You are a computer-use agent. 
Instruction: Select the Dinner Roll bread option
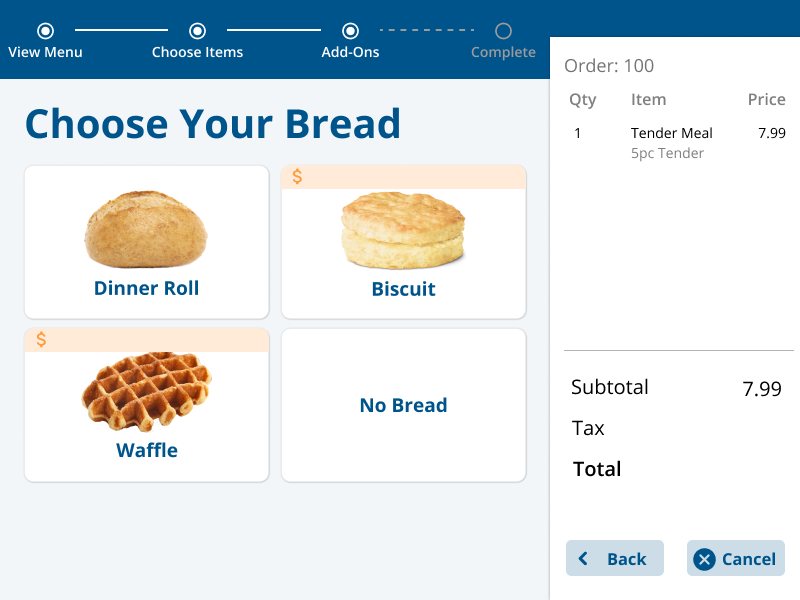click(x=147, y=242)
